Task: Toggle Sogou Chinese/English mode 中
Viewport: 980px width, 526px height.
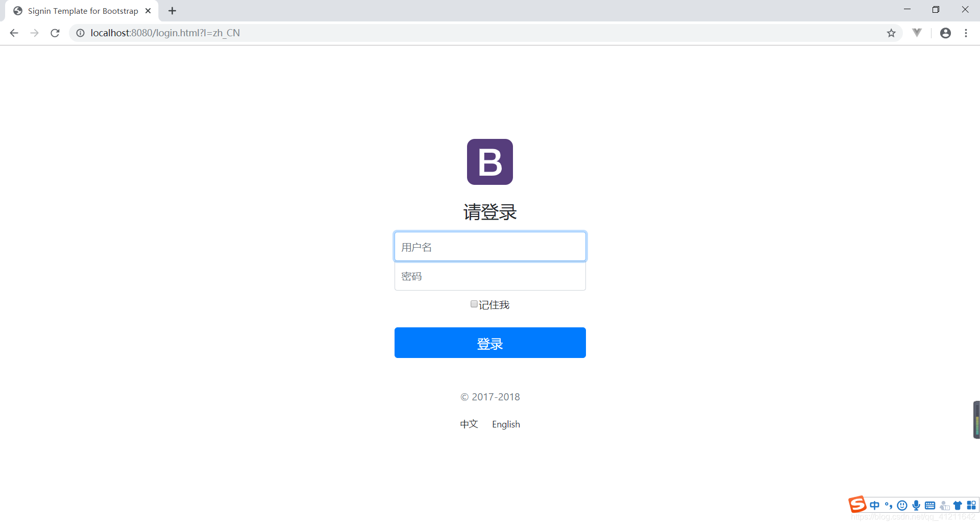Action: click(875, 506)
